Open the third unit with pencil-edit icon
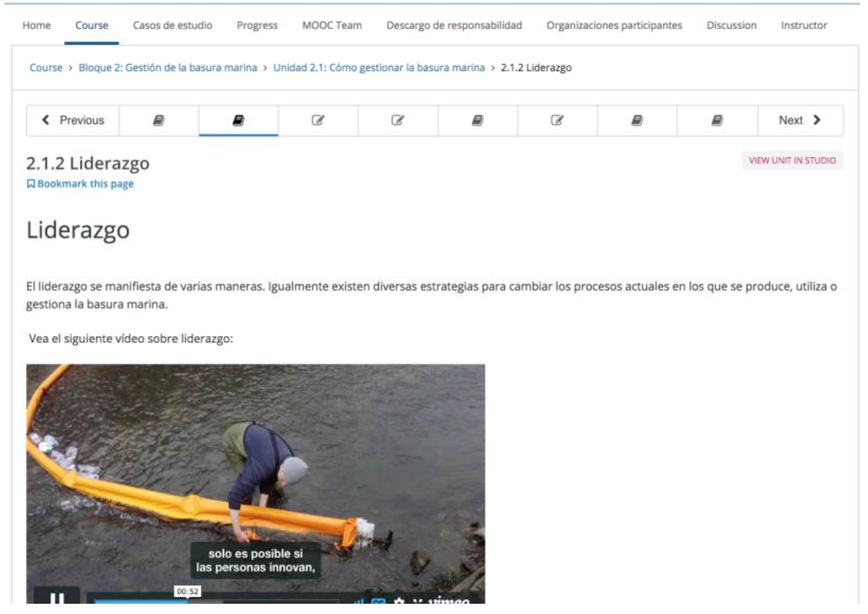868x614 pixels. coord(318,121)
